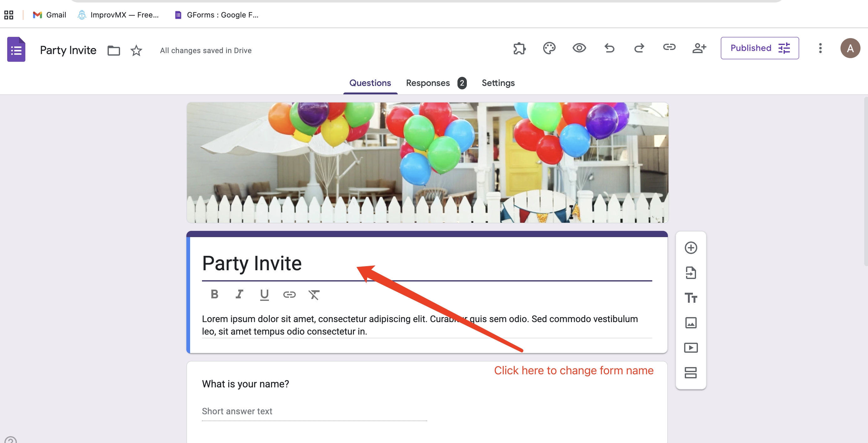Image resolution: width=868 pixels, height=443 pixels.
Task: Move form to a folder
Action: (113, 50)
